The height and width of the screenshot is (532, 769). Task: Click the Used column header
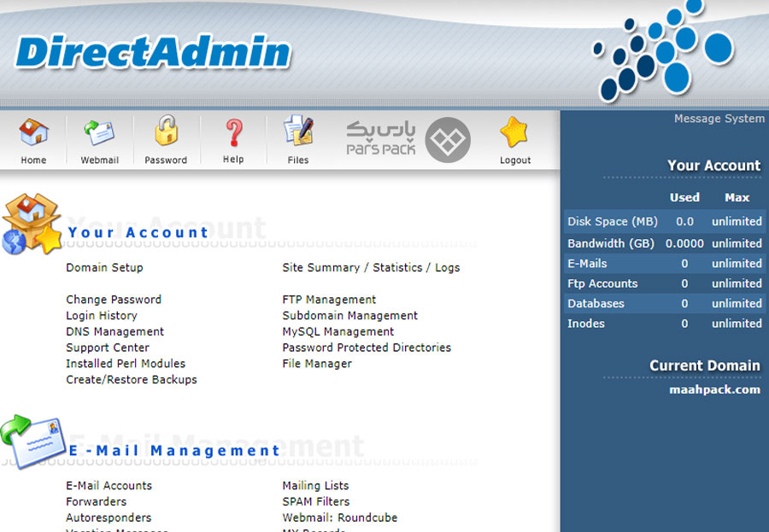click(x=684, y=197)
